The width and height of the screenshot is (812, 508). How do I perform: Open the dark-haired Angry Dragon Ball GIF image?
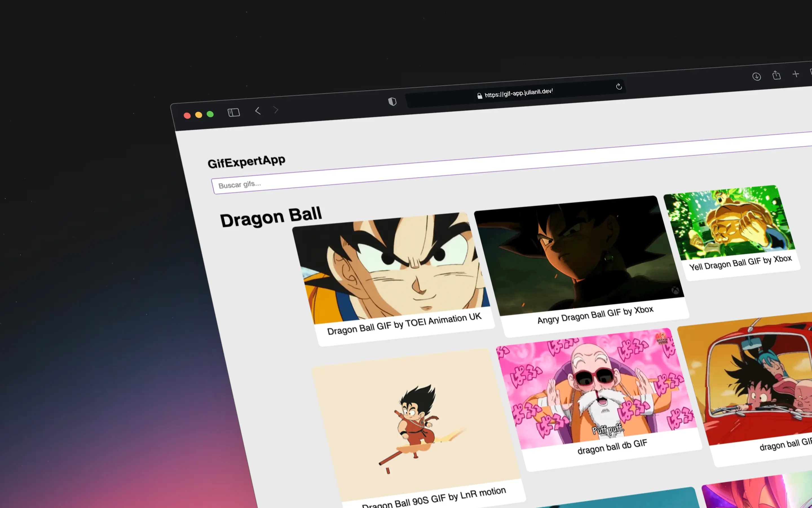pyautogui.click(x=579, y=256)
